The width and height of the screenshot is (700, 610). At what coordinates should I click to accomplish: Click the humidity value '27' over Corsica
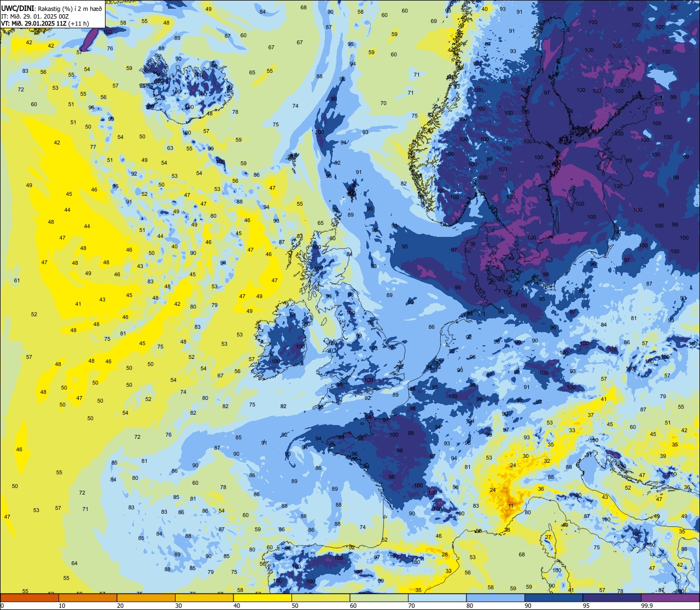tap(548, 537)
